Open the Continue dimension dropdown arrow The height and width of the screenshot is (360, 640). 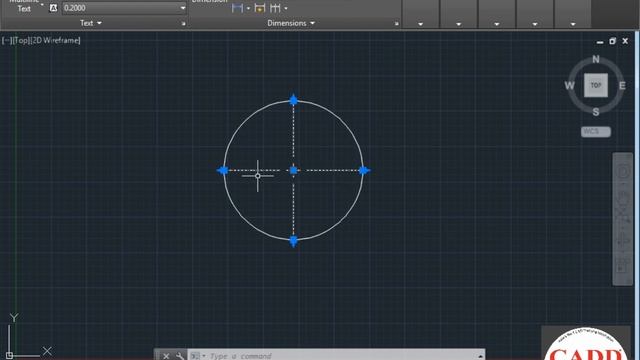click(286, 8)
